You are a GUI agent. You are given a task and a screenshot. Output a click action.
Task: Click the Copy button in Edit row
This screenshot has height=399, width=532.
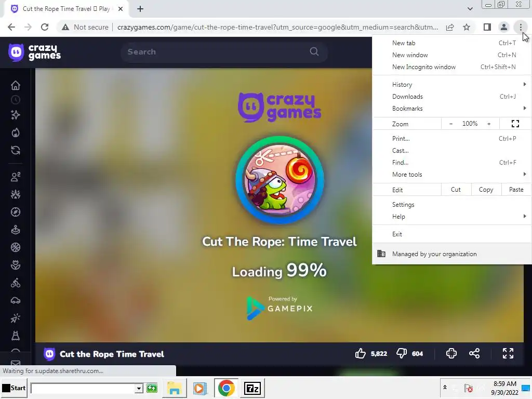[x=486, y=190]
